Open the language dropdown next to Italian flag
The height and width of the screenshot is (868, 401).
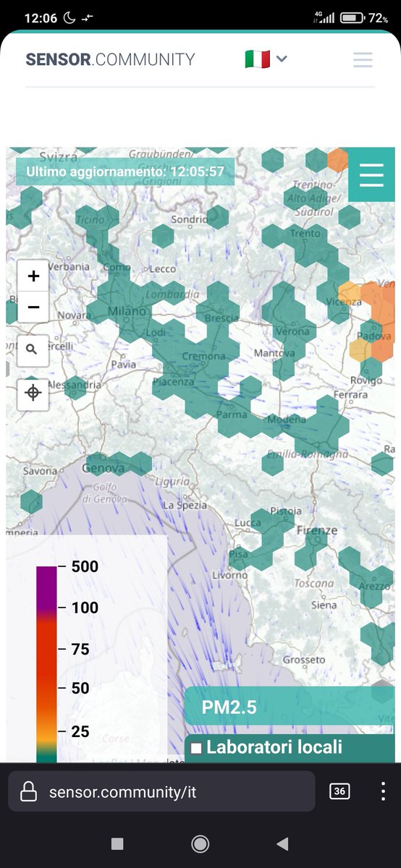[282, 59]
